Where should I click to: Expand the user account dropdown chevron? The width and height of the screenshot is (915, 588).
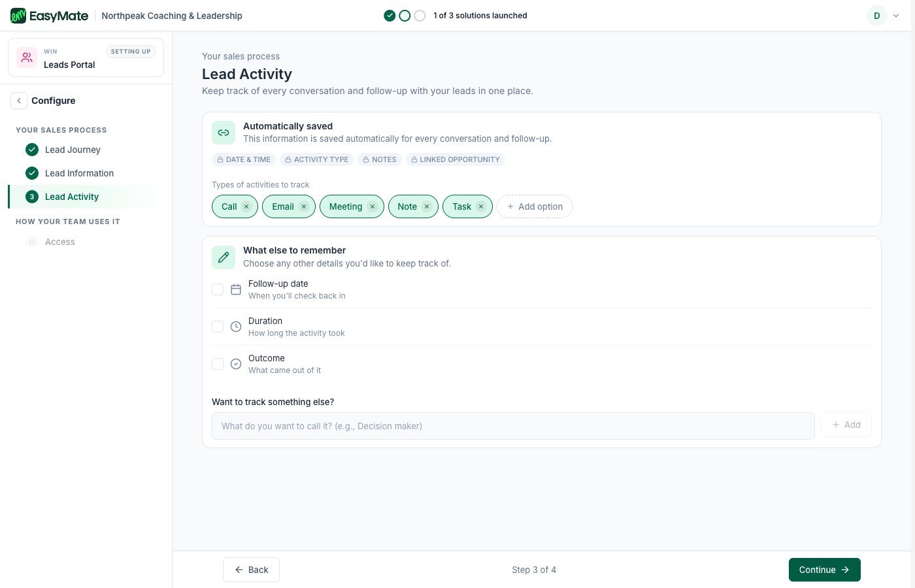point(896,16)
